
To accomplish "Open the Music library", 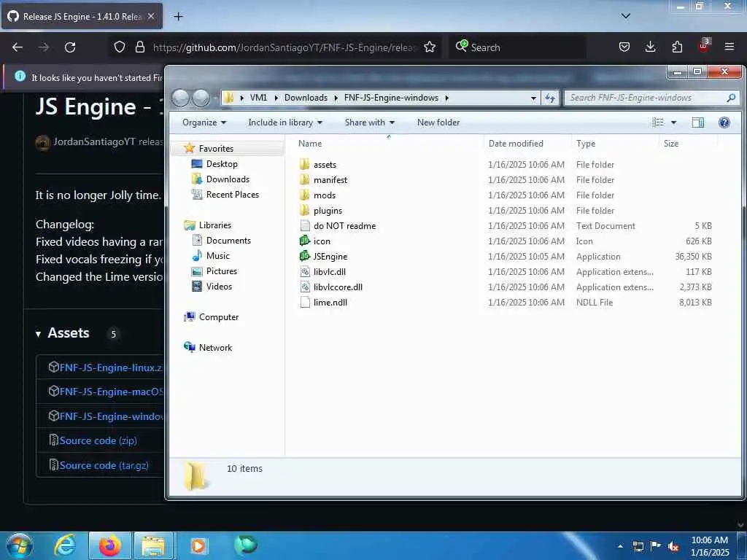I will (x=217, y=256).
